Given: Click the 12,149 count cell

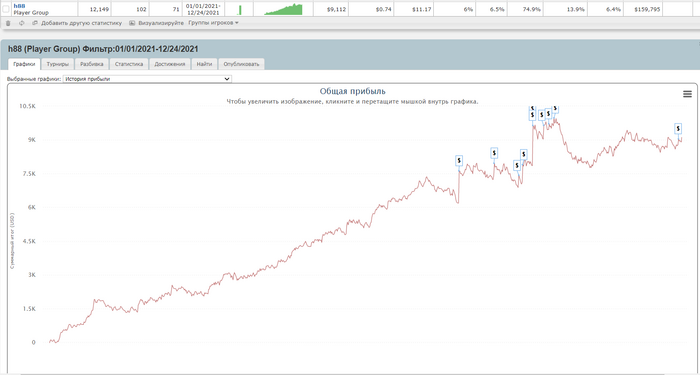Looking at the screenshot, I should 95,9.
